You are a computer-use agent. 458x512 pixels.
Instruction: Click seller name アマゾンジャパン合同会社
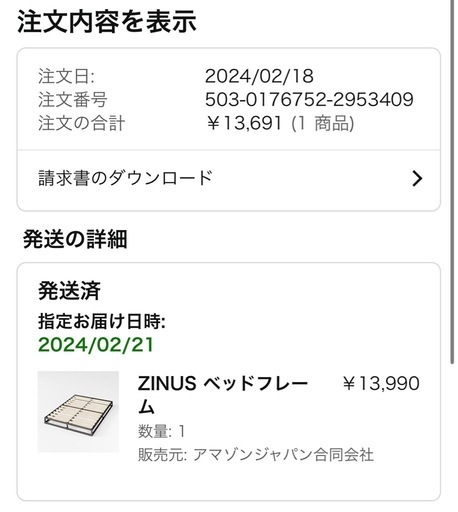(x=283, y=455)
